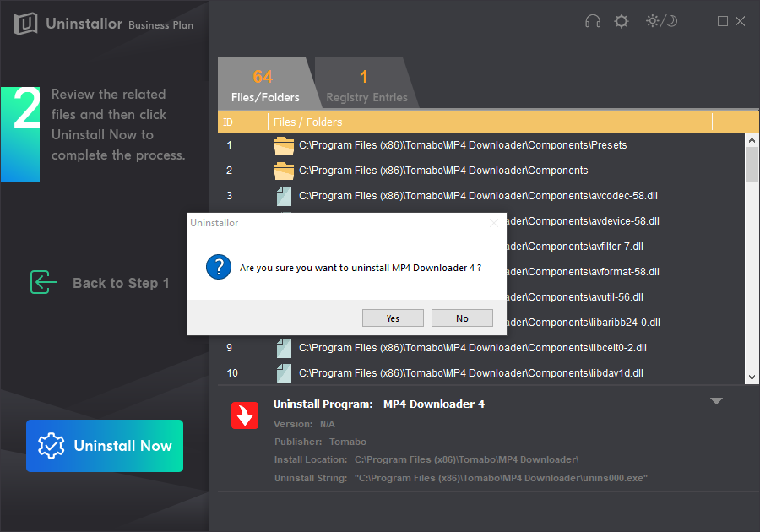760x532 pixels.
Task: Click the checkmark gear icon in Uninstall Now
Action: (x=51, y=446)
